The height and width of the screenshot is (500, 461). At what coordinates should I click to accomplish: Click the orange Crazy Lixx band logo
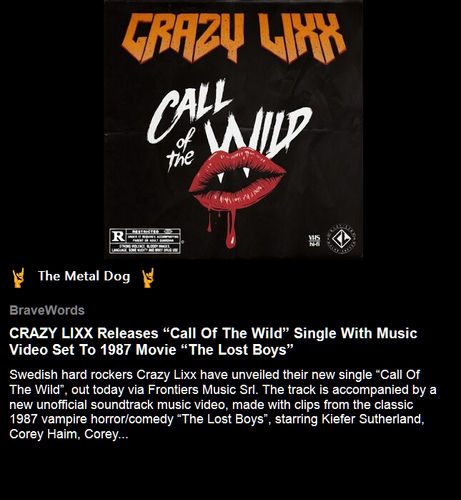[x=234, y=36]
